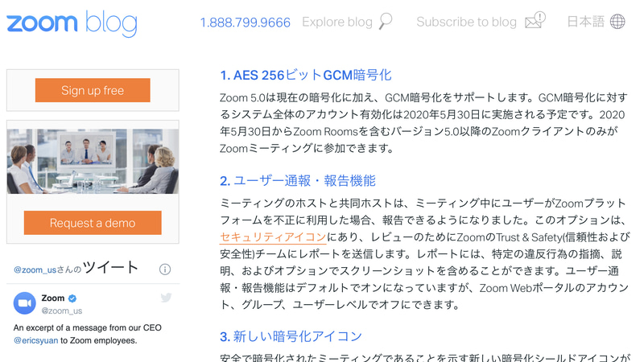Click the Request a demo button
The height and width of the screenshot is (362, 644).
(93, 223)
